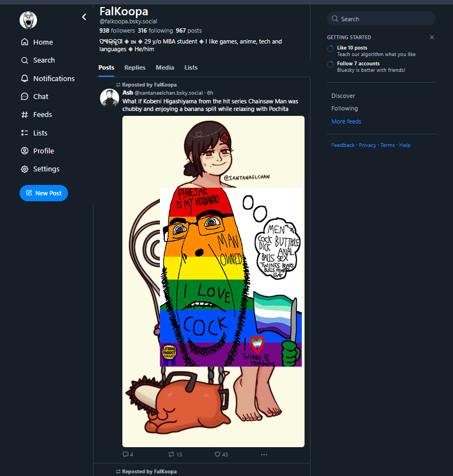
Task: Like the post with heart icon
Action: 218,454
